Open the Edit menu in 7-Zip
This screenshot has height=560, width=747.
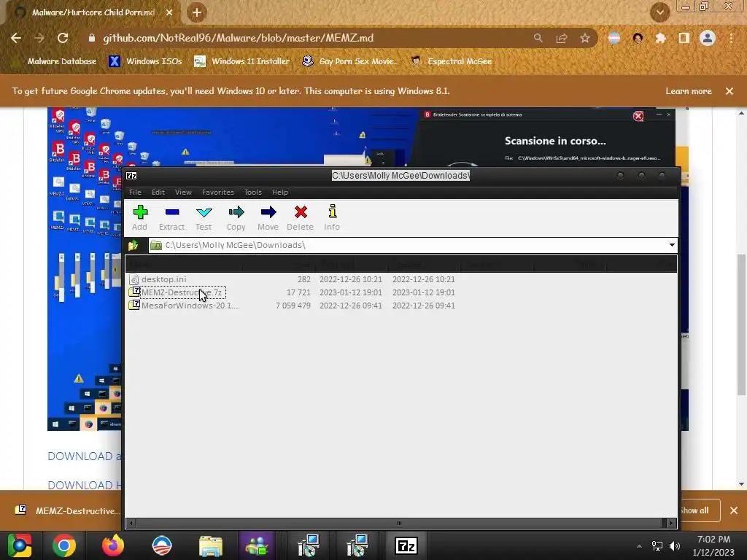[158, 192]
